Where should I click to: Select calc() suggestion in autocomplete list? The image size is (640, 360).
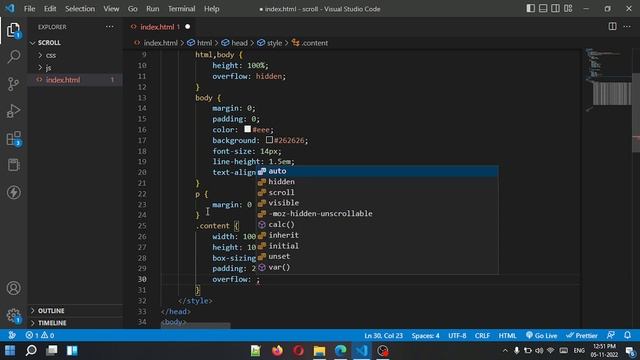click(377, 224)
